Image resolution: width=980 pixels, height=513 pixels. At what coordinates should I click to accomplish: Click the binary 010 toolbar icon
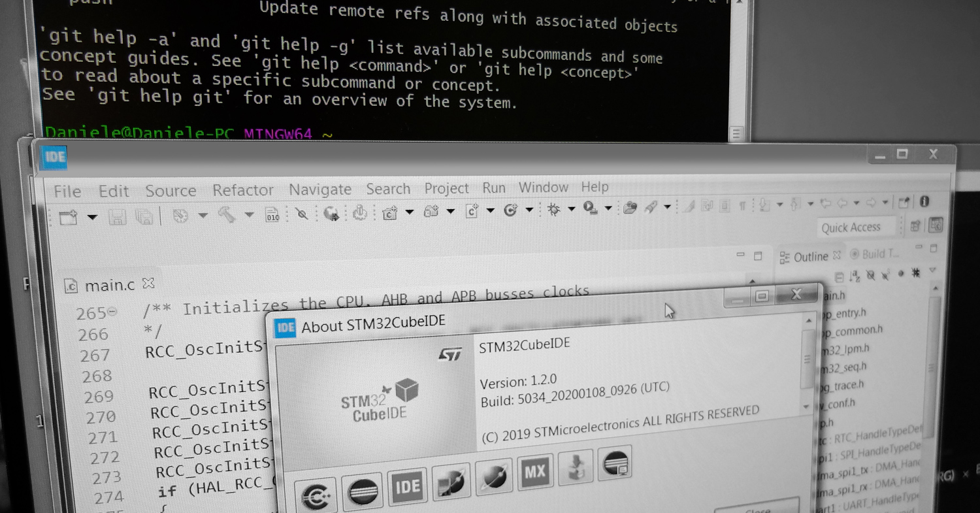click(272, 214)
